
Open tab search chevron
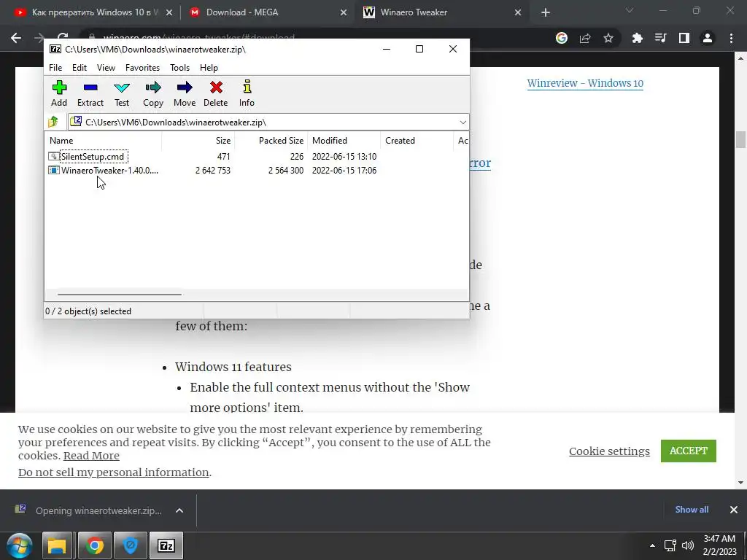630,10
